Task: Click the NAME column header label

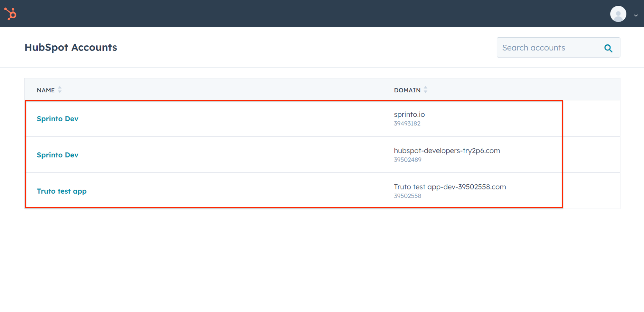Action: [46, 90]
